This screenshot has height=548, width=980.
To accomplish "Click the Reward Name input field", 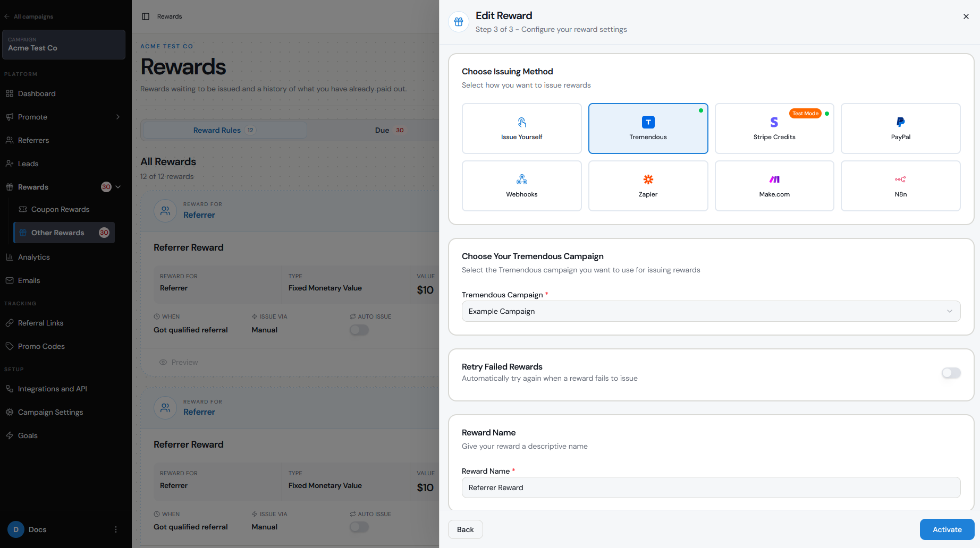I will tap(711, 487).
